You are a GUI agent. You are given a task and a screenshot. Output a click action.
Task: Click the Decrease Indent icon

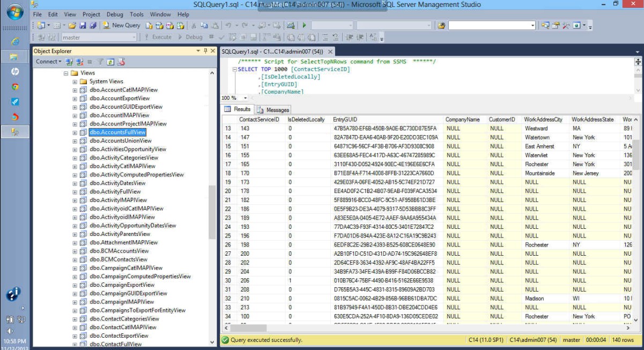349,38
